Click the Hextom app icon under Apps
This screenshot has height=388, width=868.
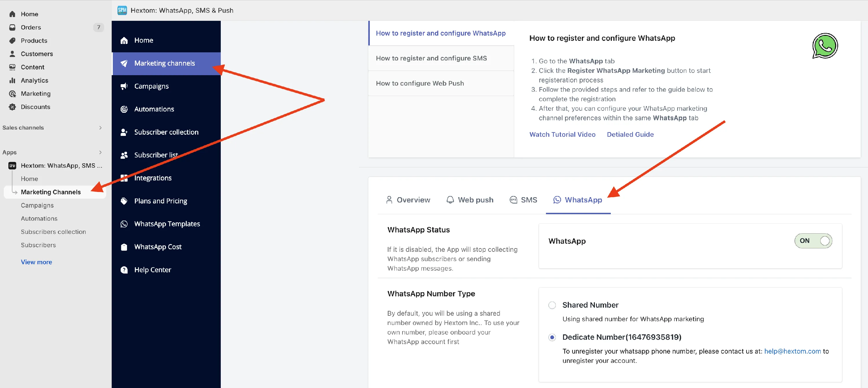(x=12, y=165)
